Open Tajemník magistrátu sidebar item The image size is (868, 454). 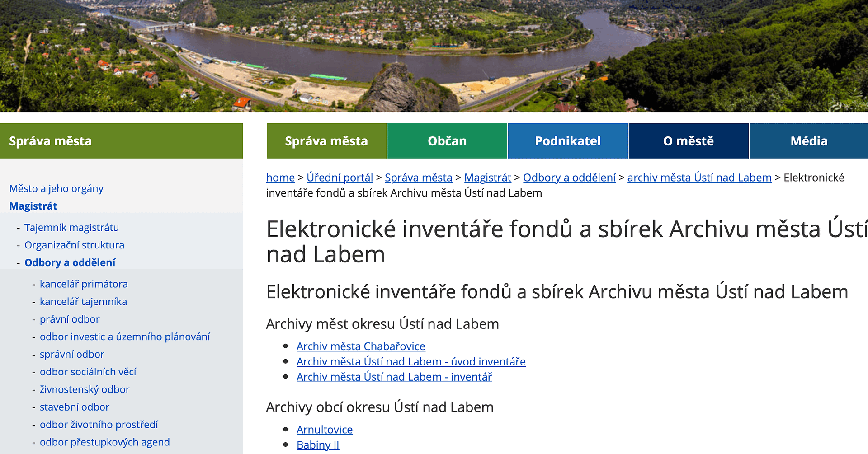click(72, 227)
